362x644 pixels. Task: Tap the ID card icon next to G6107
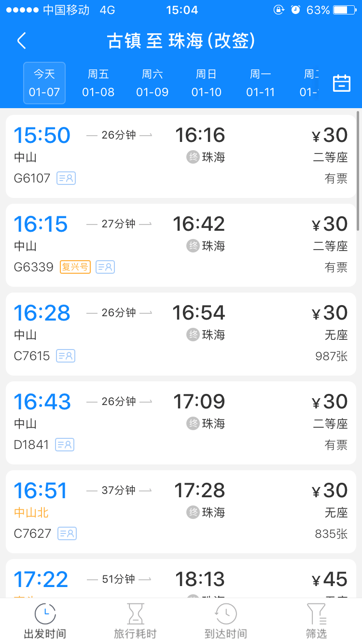tap(66, 178)
